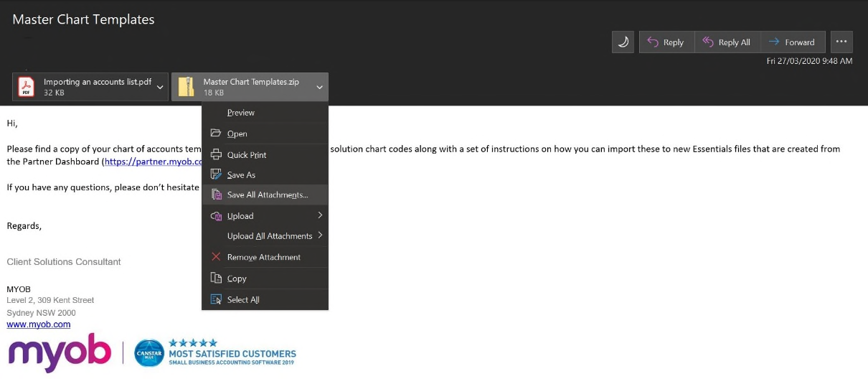Open the www.myob.com link
This screenshot has height=379, width=868.
coord(39,324)
